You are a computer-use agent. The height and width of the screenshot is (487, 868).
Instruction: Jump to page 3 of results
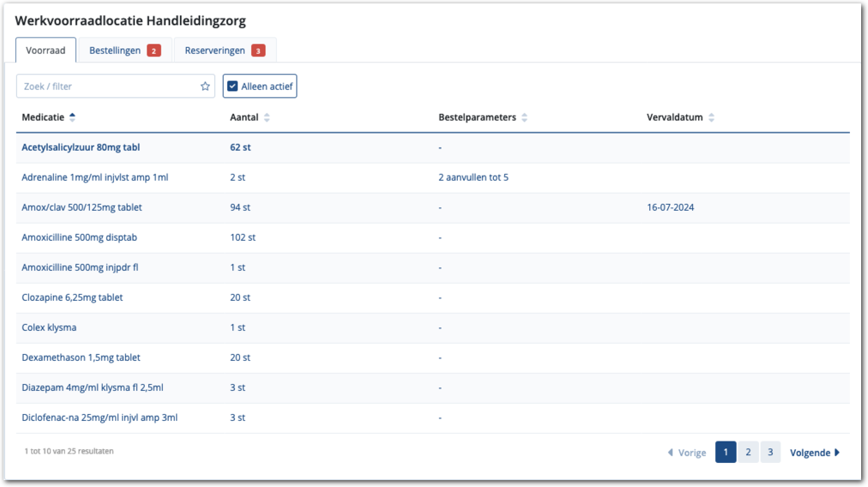[770, 453]
